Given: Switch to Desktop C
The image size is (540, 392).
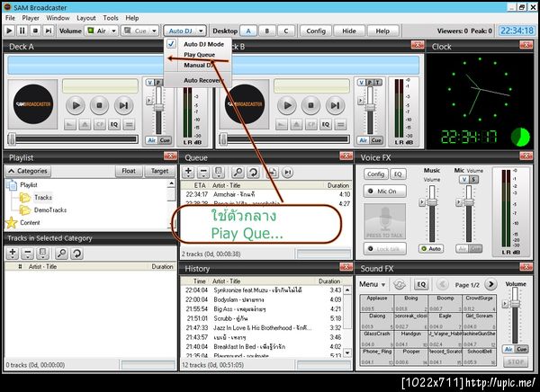Looking at the screenshot, I should [x=286, y=31].
